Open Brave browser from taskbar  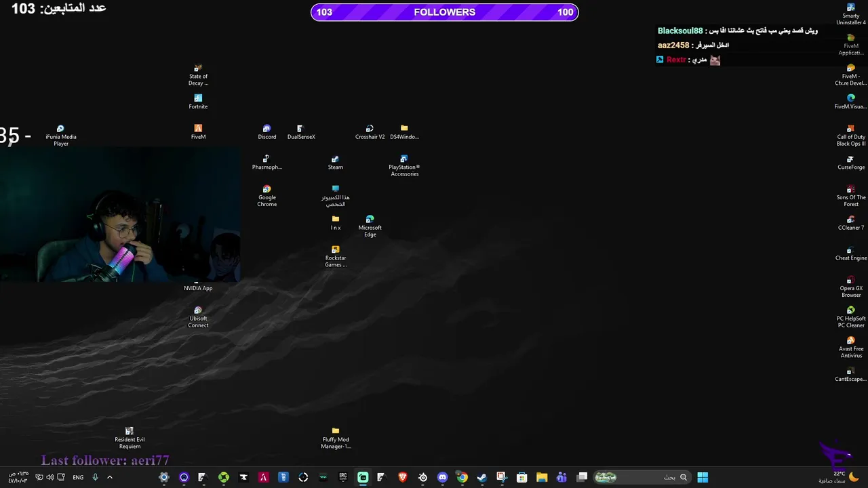pos(403,477)
